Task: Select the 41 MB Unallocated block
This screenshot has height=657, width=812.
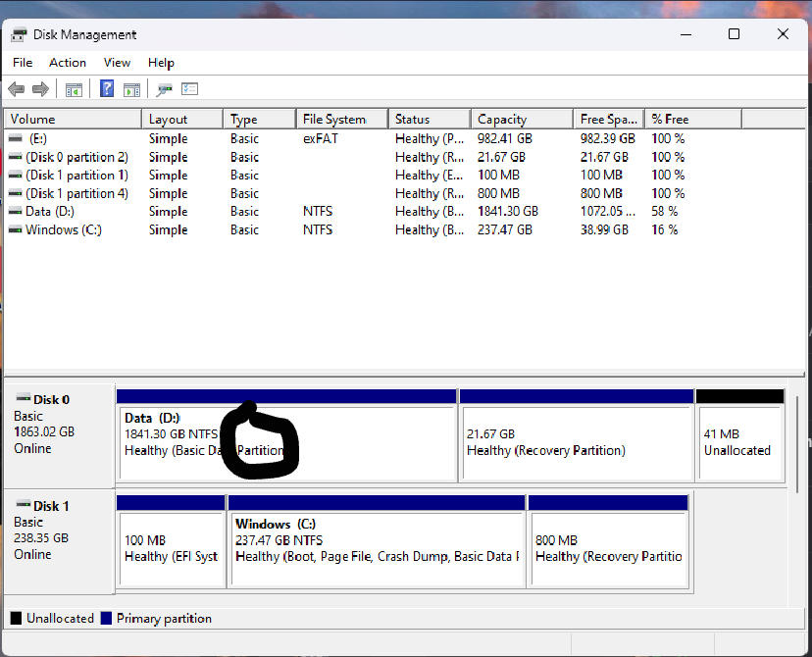Action: coord(740,436)
